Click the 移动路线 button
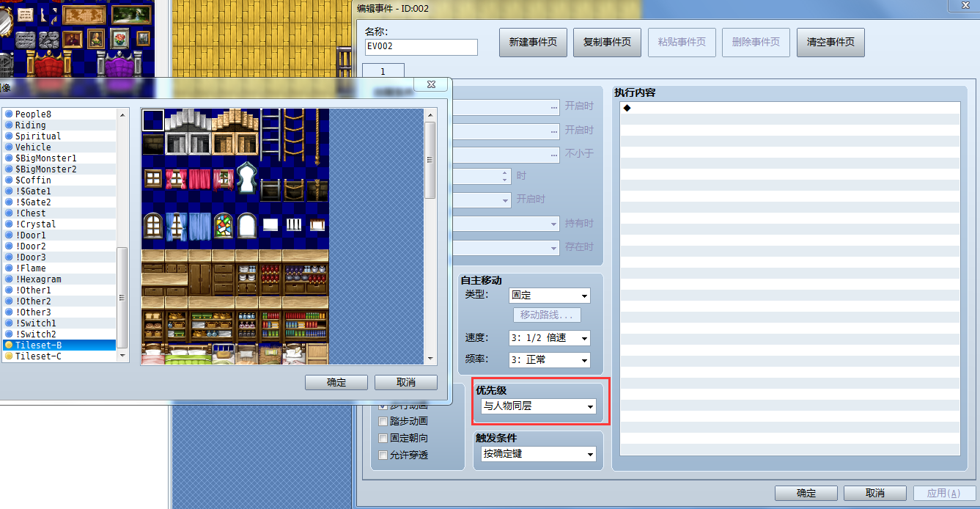Viewport: 980px width, 509px height. tap(547, 315)
